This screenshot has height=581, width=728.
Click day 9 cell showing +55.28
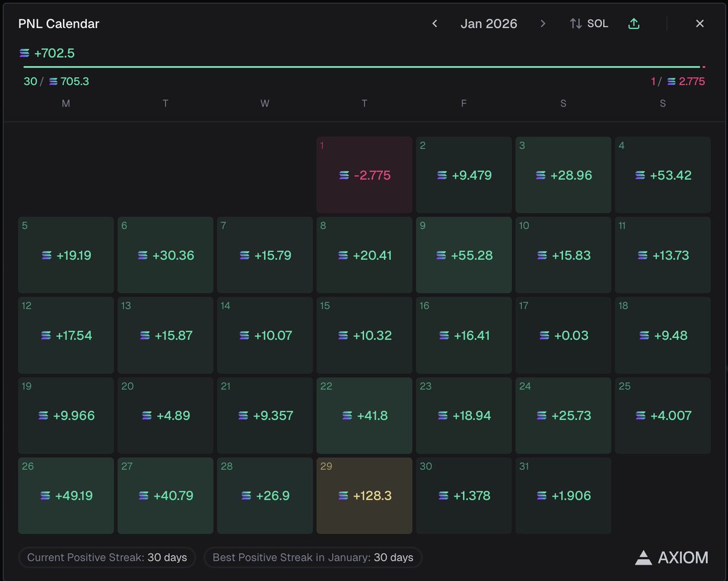coord(464,255)
